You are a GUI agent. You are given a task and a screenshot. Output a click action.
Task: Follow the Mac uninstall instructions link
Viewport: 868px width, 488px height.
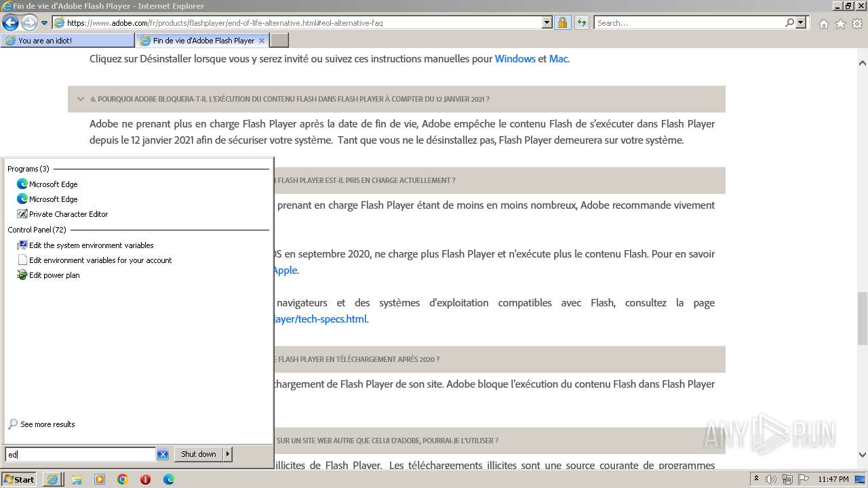(558, 59)
